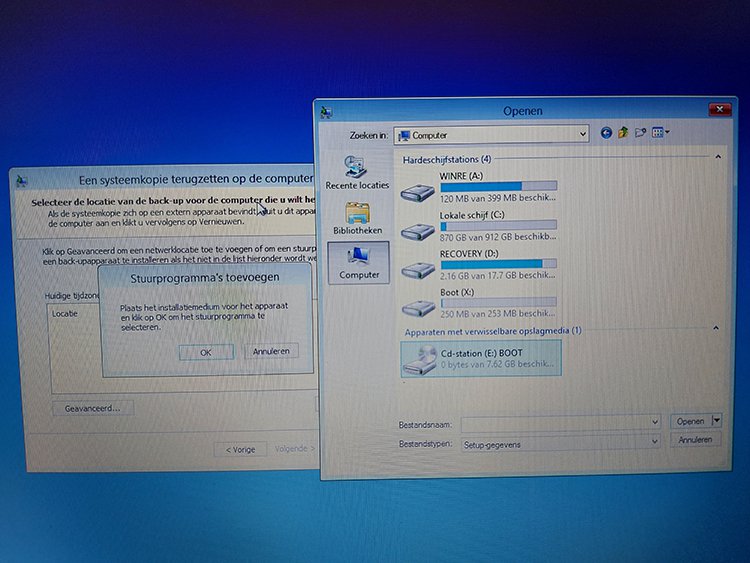Select Cd-station (E:) BOOT drive

pyautogui.click(x=481, y=358)
